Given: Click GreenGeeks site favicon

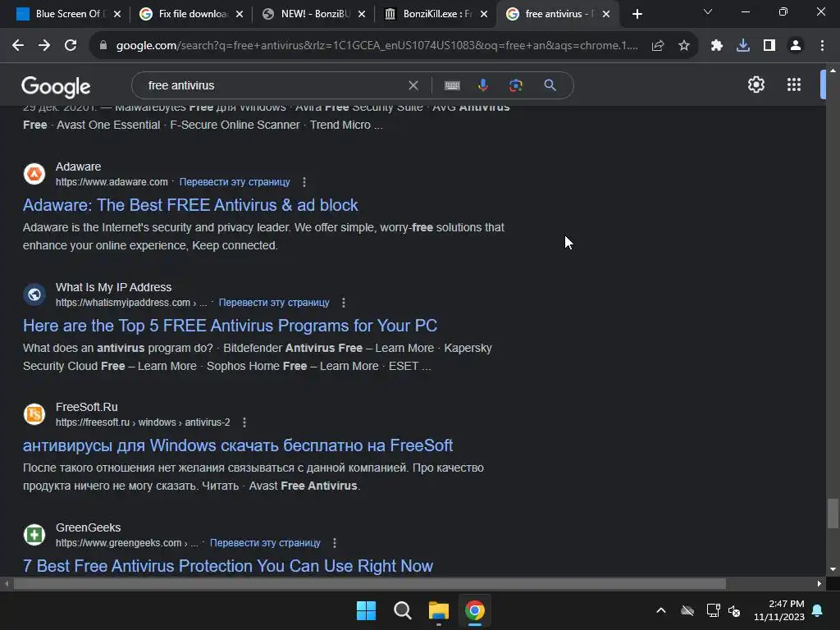Looking at the screenshot, I should [x=34, y=535].
